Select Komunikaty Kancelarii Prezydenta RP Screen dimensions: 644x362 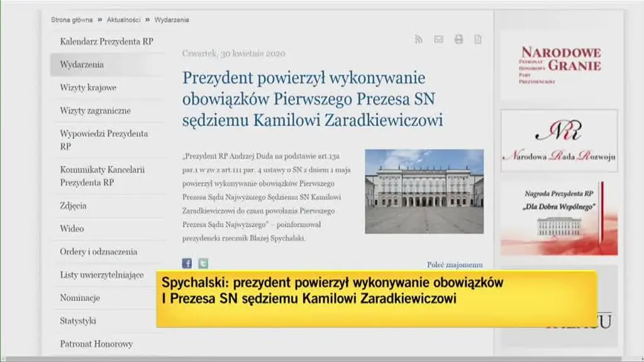tap(103, 176)
